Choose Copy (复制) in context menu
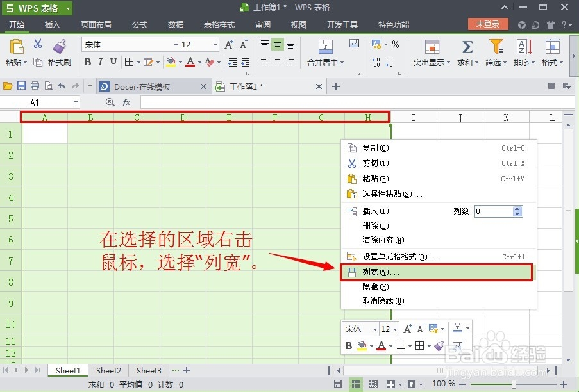 (x=439, y=148)
